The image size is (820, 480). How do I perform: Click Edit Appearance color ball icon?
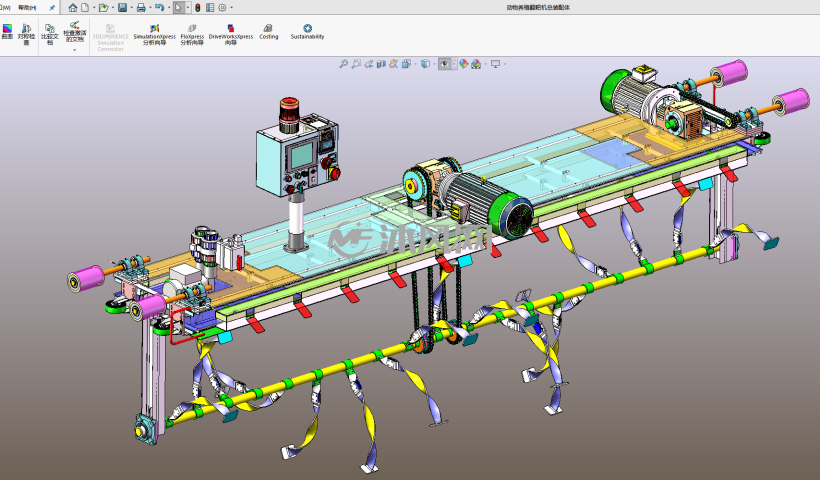tap(463, 64)
